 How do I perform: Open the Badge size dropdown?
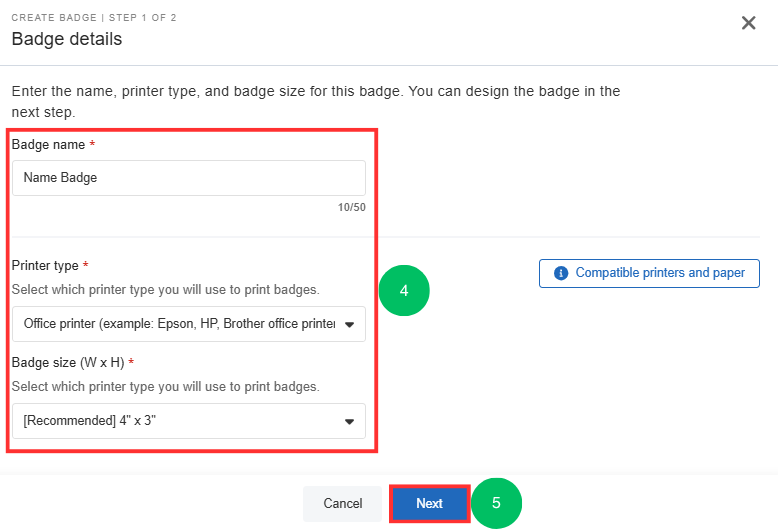(x=189, y=421)
